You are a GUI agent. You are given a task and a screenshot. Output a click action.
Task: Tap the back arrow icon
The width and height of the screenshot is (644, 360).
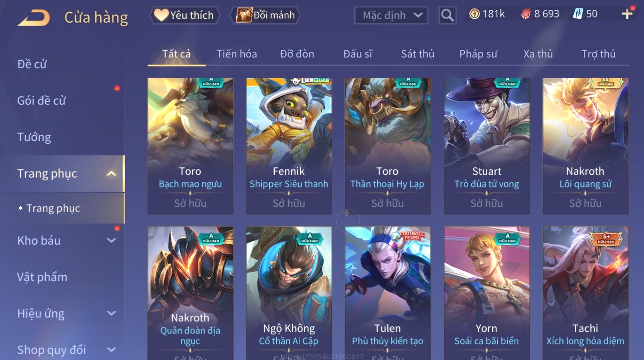coord(34,18)
